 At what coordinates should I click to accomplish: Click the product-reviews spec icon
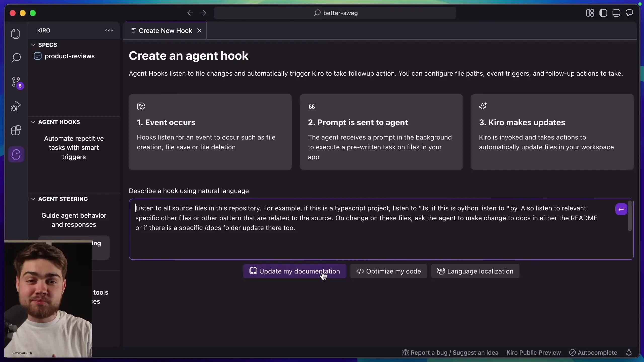point(37,56)
